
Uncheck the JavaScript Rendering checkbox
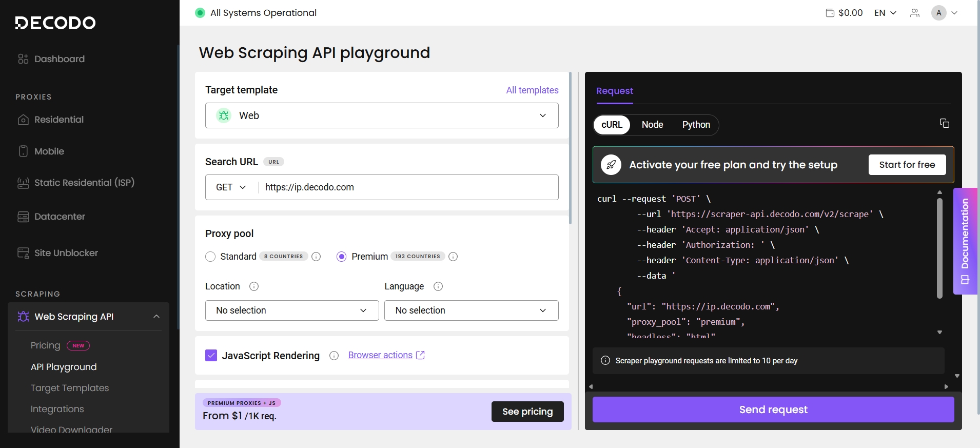point(211,356)
